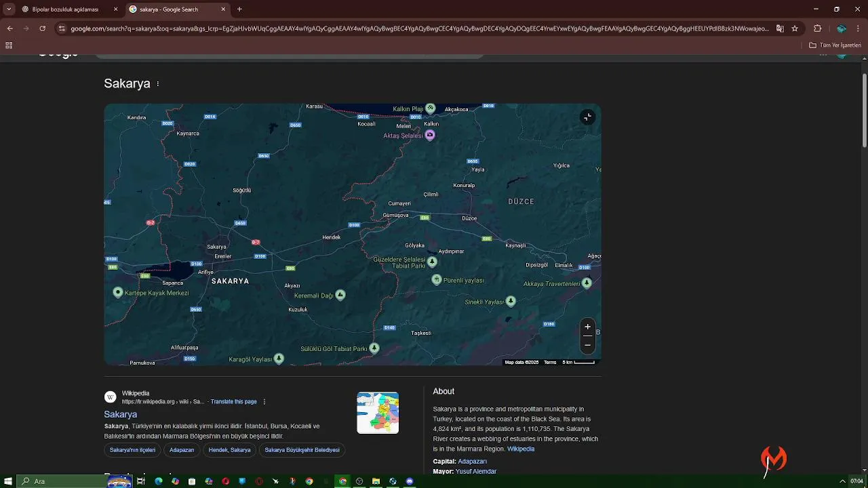Image resolution: width=868 pixels, height=488 pixels.
Task: Click the DÜZCE label on map
Action: tap(521, 201)
